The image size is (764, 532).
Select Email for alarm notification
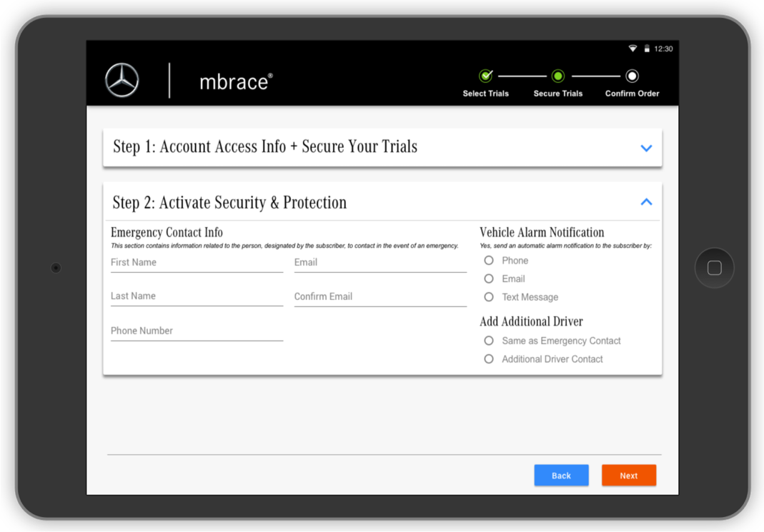(x=489, y=278)
